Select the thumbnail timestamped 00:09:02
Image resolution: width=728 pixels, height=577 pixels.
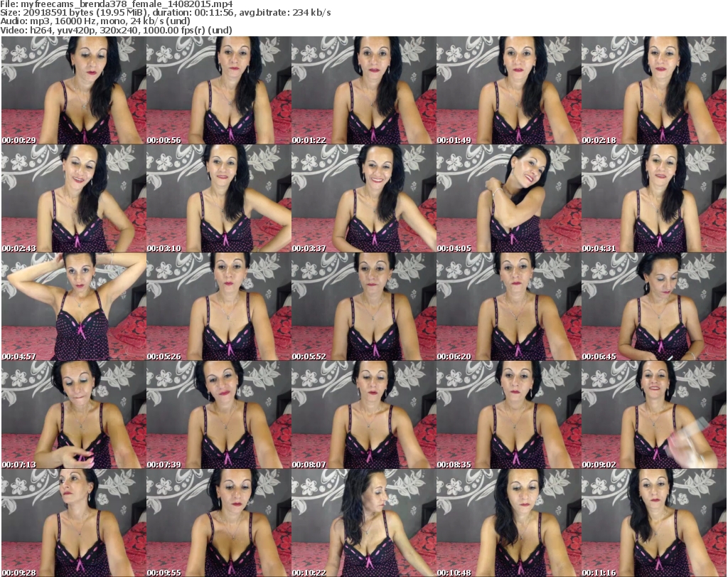[654, 414]
